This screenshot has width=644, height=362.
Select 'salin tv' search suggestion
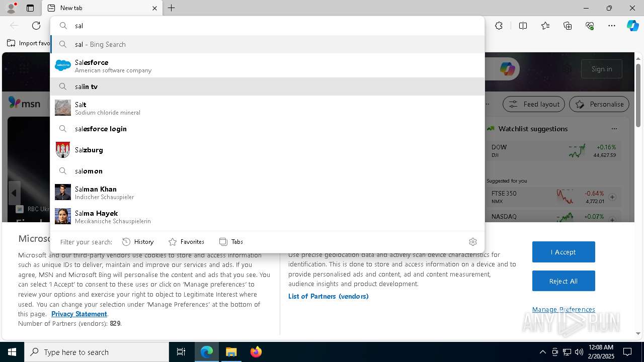point(267,86)
